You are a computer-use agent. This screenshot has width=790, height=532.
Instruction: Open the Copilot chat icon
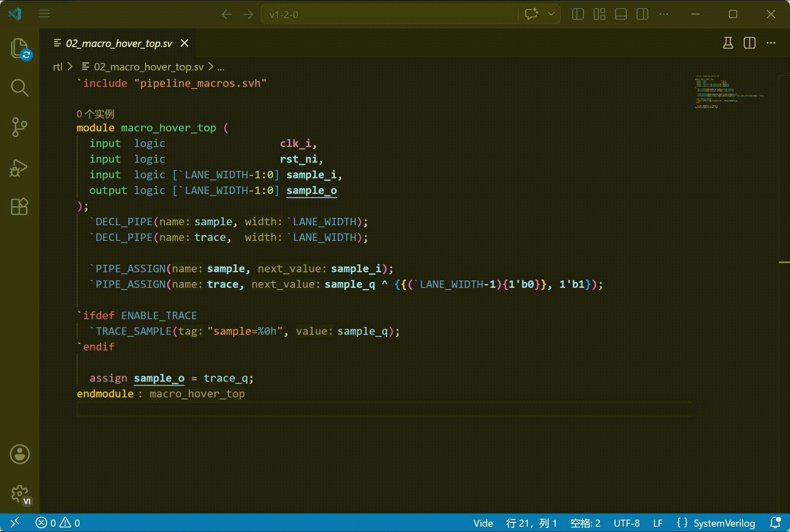(x=531, y=14)
